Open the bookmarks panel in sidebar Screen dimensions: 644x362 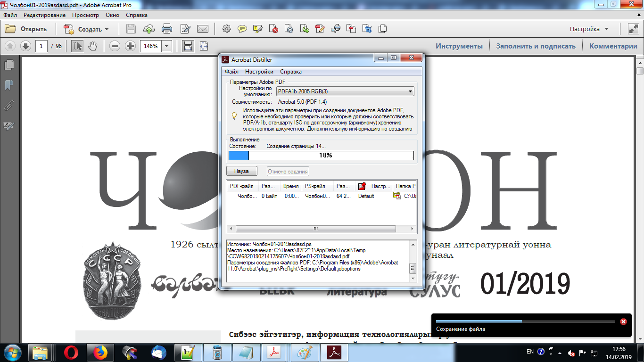[8, 85]
